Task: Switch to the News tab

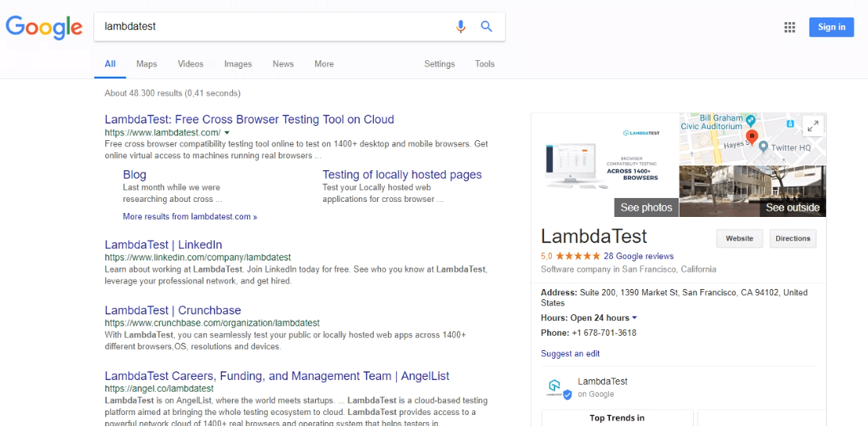Action: (x=283, y=64)
